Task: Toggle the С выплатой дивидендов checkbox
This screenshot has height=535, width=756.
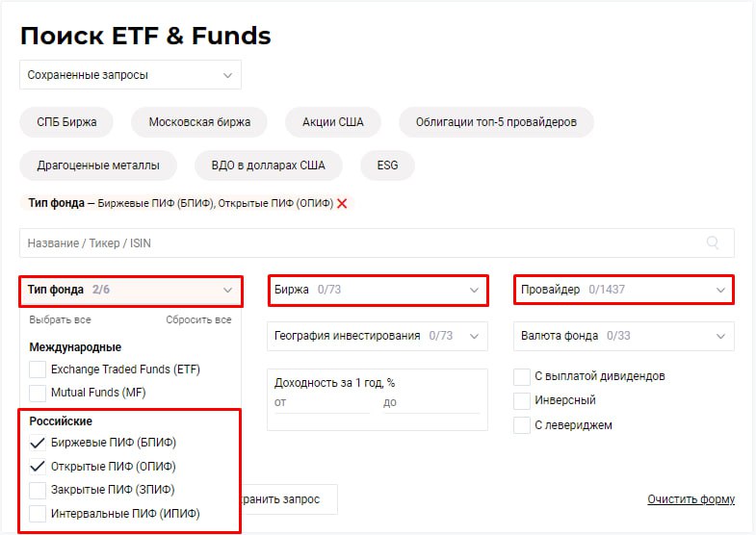Action: point(522,376)
